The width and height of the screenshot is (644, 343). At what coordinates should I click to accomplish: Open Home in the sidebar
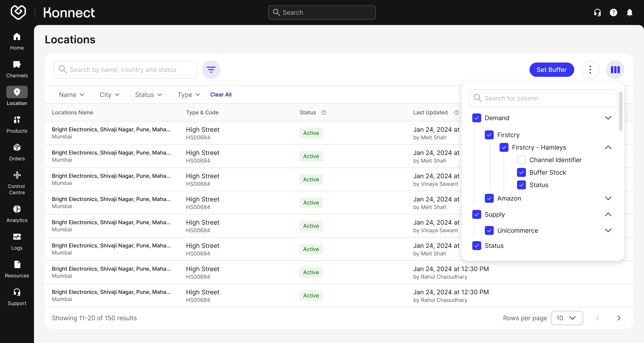click(x=17, y=42)
